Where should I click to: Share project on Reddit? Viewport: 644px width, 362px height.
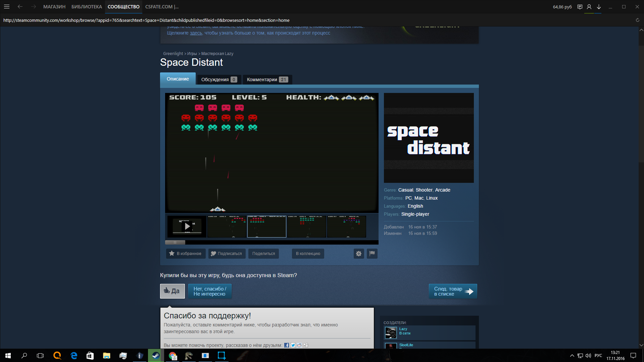[x=299, y=345]
